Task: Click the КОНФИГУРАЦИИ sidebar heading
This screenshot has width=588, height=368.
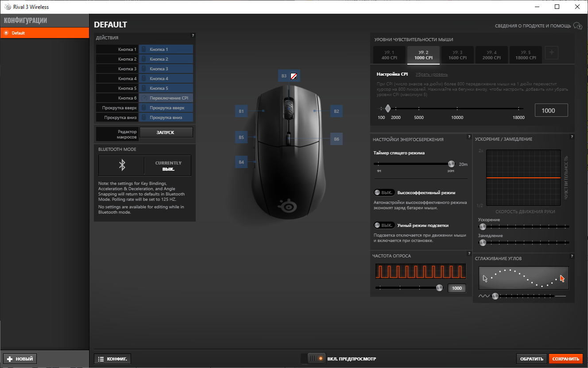Action: [26, 20]
